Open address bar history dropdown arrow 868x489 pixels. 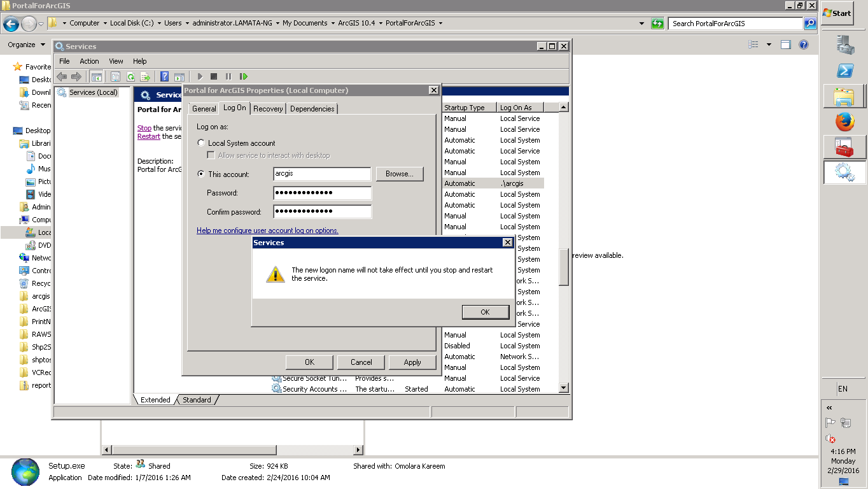point(641,24)
